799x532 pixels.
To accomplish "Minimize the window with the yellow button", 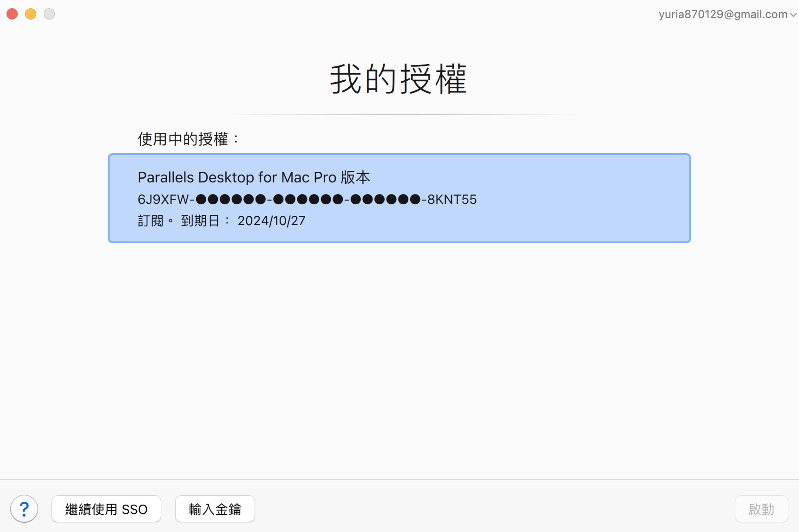I will pyautogui.click(x=31, y=14).
